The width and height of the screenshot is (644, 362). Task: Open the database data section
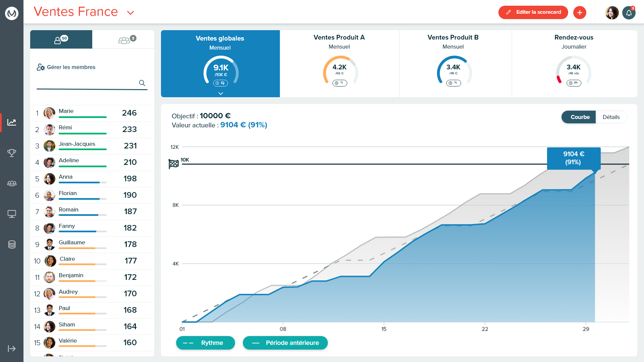click(12, 244)
